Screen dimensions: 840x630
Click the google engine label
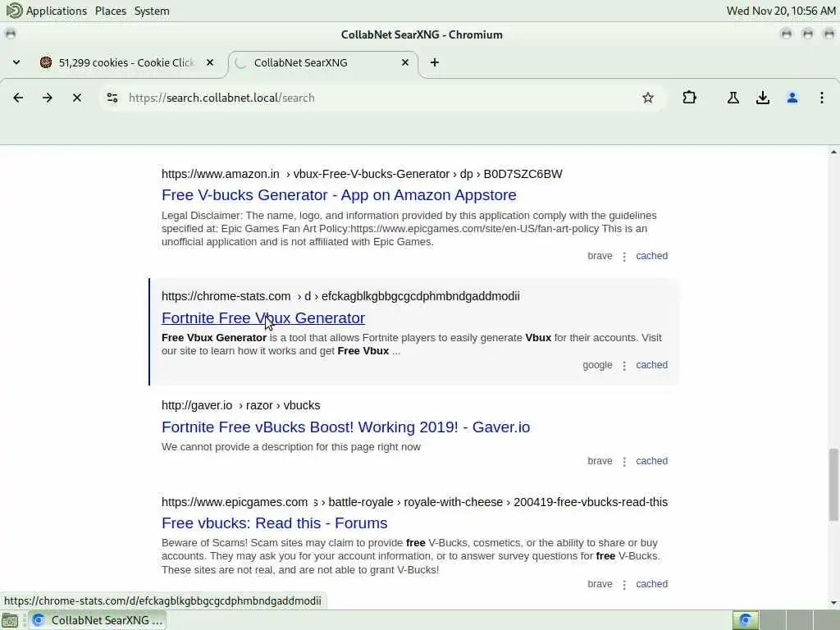pyautogui.click(x=597, y=365)
